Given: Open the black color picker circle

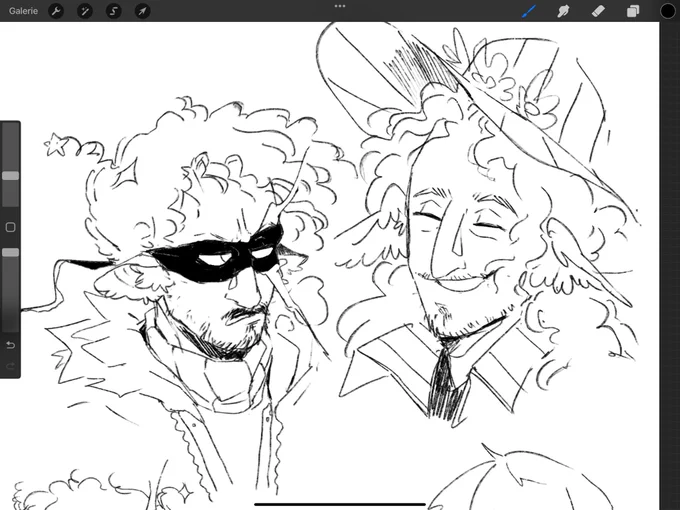Looking at the screenshot, I should pyautogui.click(x=668, y=11).
